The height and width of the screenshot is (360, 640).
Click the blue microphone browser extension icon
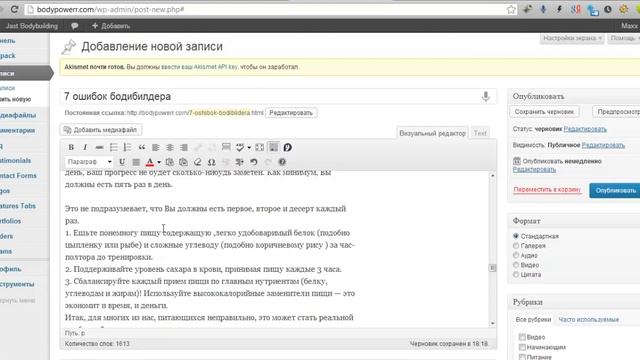[x=543, y=9]
